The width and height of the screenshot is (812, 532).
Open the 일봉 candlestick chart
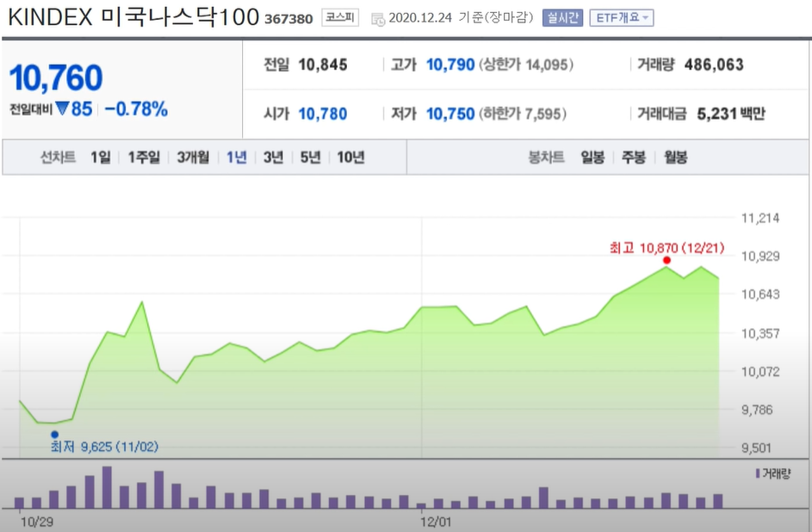[592, 157]
